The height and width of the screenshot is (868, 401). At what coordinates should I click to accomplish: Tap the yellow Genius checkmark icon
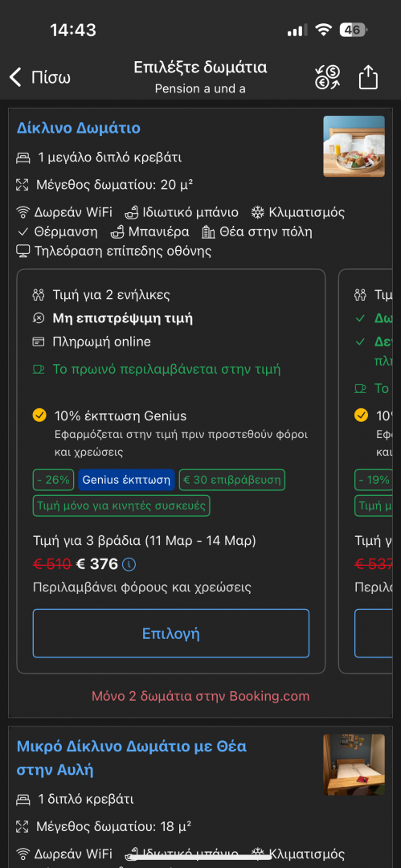point(39,416)
